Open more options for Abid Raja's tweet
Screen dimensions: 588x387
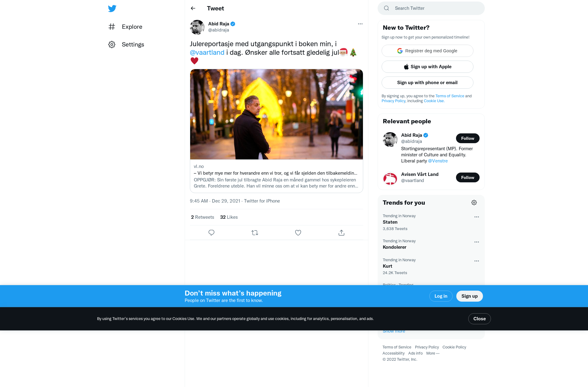pos(360,24)
